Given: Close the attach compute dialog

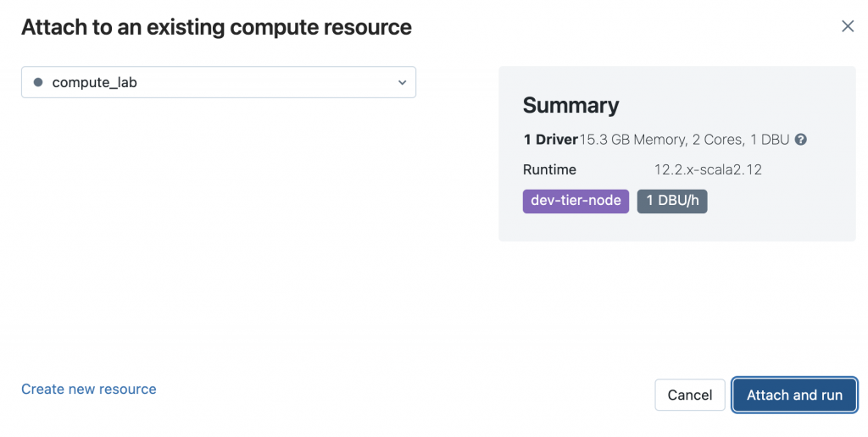Looking at the screenshot, I should tap(847, 26).
